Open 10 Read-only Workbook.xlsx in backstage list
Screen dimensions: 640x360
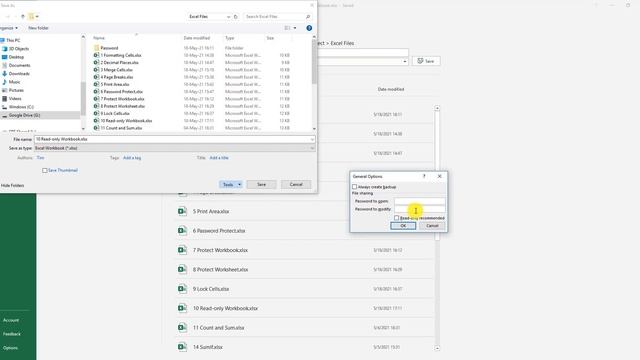225,308
